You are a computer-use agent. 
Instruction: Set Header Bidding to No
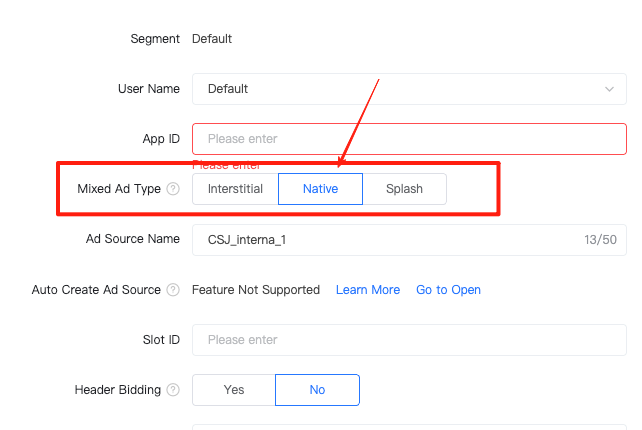coord(317,389)
